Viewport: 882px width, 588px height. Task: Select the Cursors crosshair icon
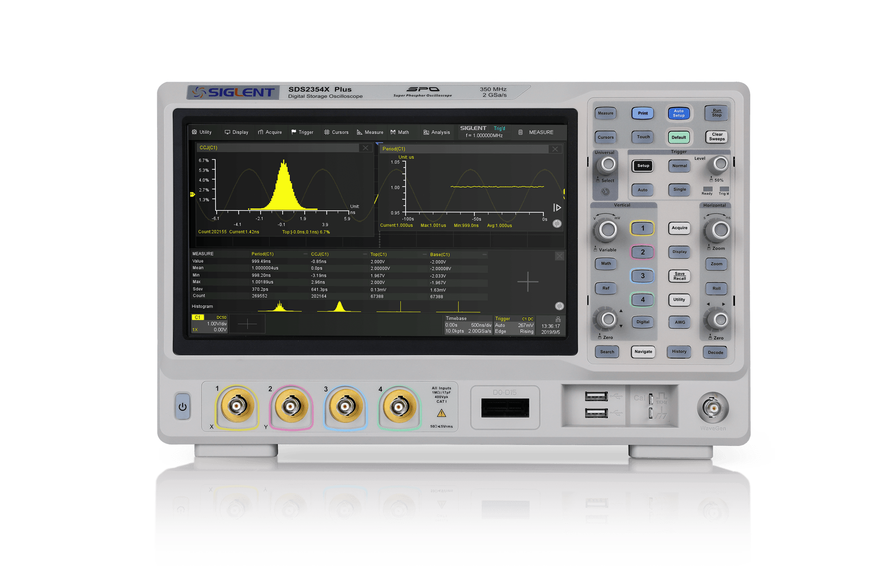326,131
